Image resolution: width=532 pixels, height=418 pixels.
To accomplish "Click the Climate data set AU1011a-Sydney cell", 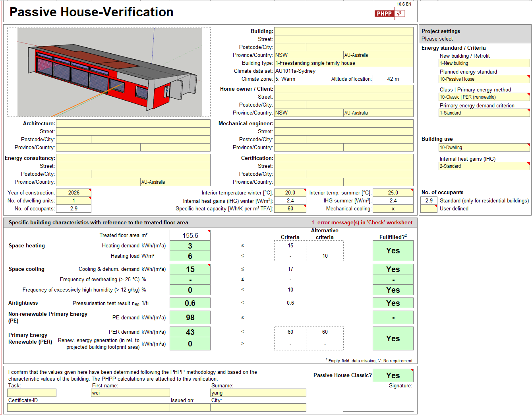I will (344, 71).
